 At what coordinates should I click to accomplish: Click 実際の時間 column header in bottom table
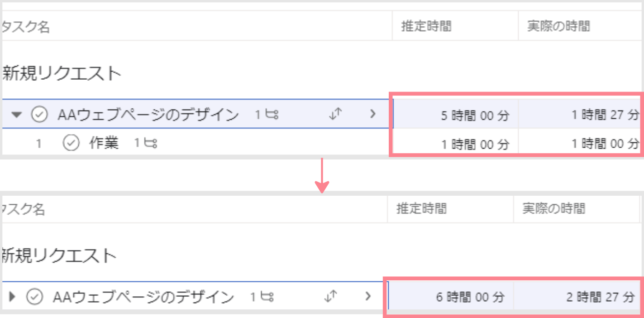click(x=554, y=208)
